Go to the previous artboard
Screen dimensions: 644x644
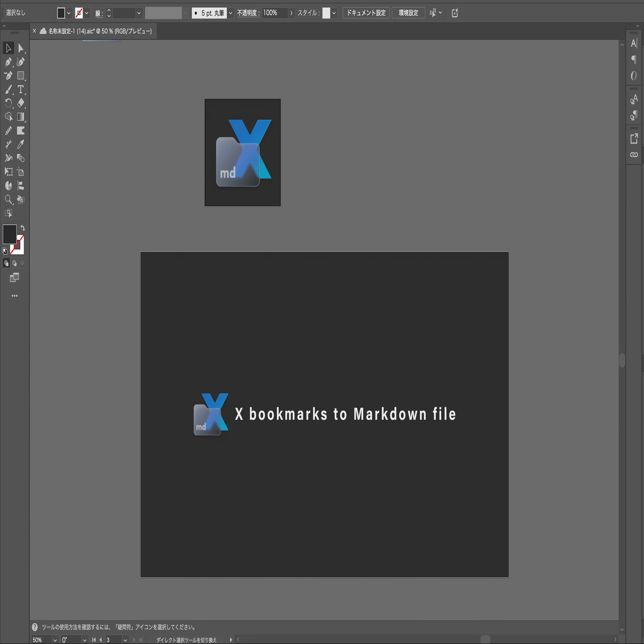[101, 640]
